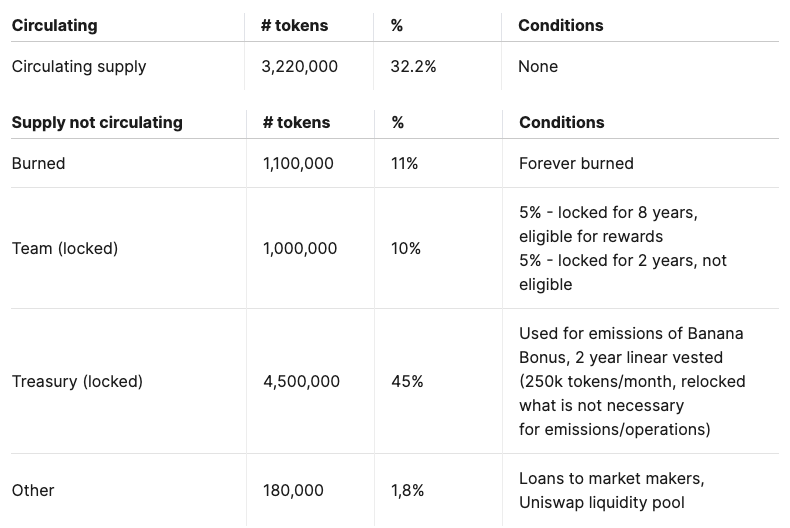Select the Team (locked) row label

[x=65, y=248]
